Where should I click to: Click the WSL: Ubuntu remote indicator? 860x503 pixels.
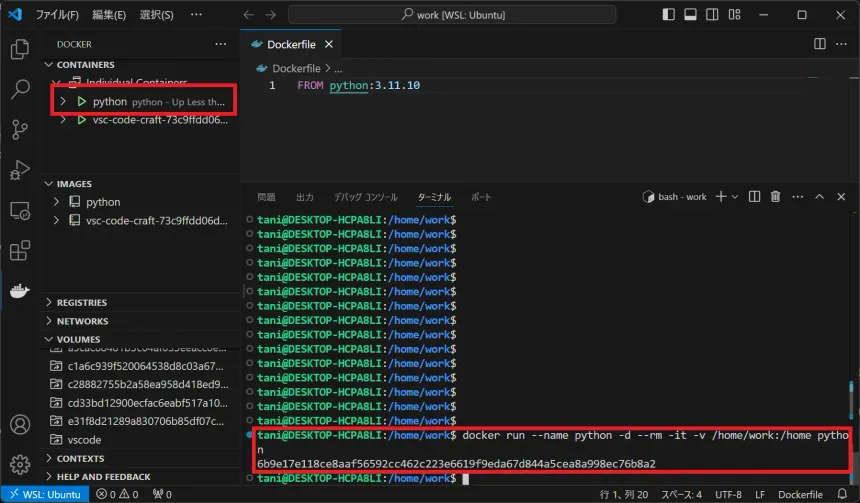pos(45,494)
